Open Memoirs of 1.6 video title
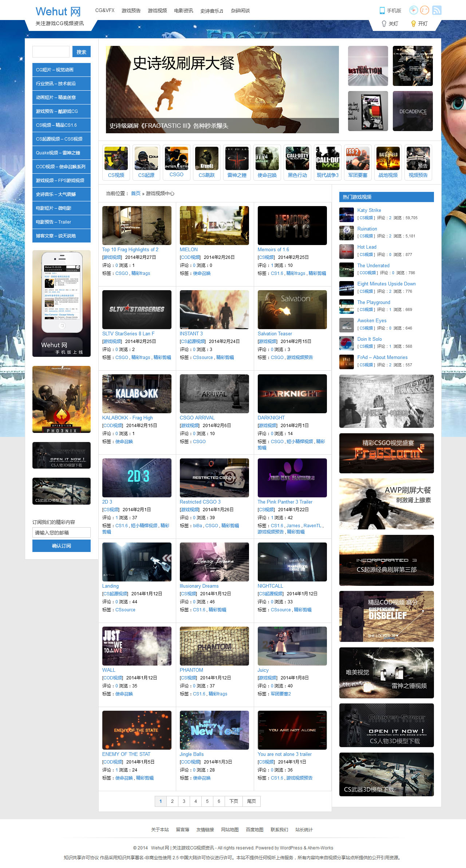This screenshot has height=868, width=466. [x=273, y=249]
